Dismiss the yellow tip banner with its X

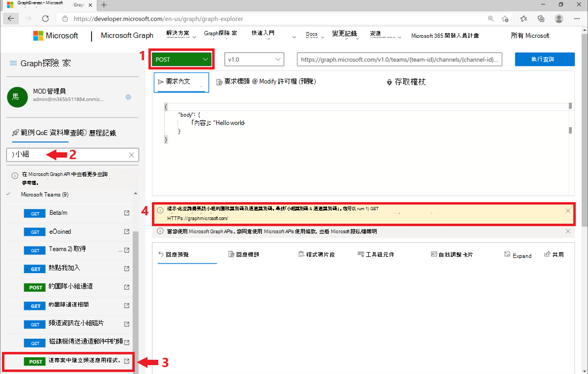coord(567,211)
